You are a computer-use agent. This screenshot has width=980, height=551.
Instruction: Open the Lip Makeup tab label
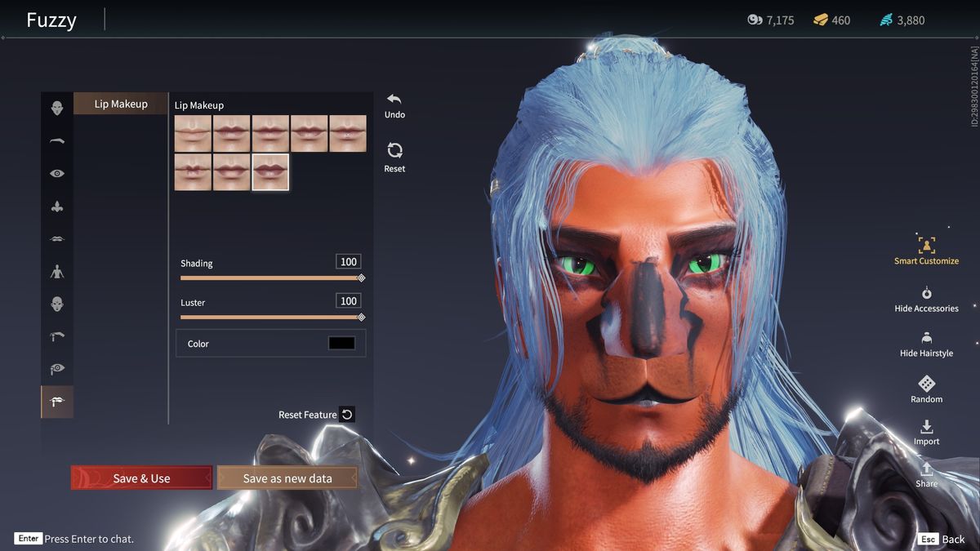click(x=120, y=103)
